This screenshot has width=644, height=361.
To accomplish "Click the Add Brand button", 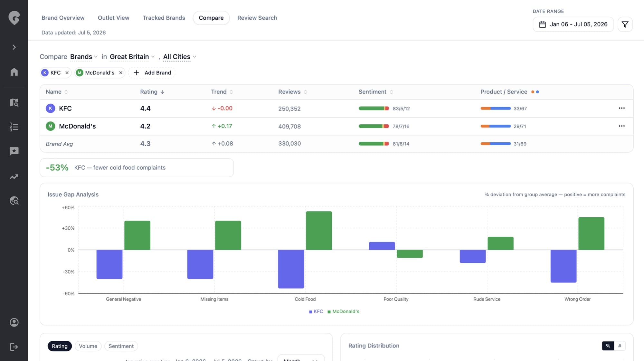I will coord(152,73).
